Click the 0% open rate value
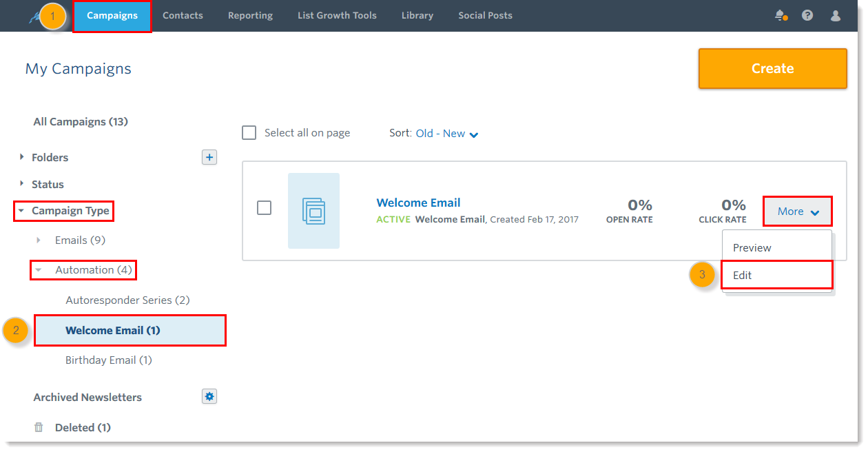The image size is (868, 452). [640, 205]
